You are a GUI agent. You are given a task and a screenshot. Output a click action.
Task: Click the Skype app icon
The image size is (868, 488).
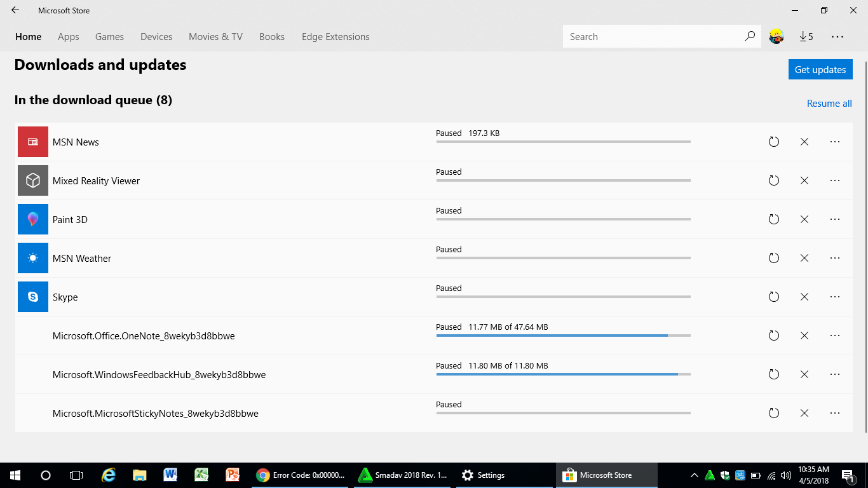[x=33, y=297]
